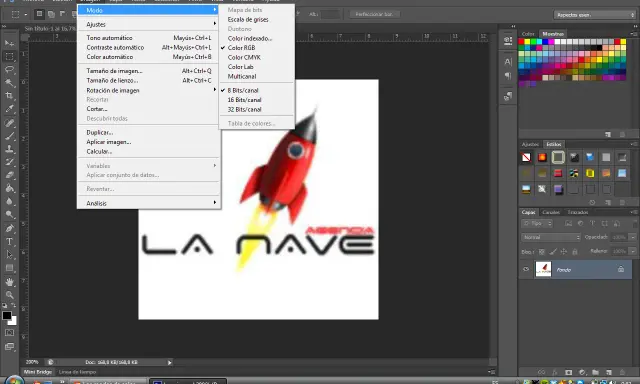Expand the Análisis submenu

(149, 203)
